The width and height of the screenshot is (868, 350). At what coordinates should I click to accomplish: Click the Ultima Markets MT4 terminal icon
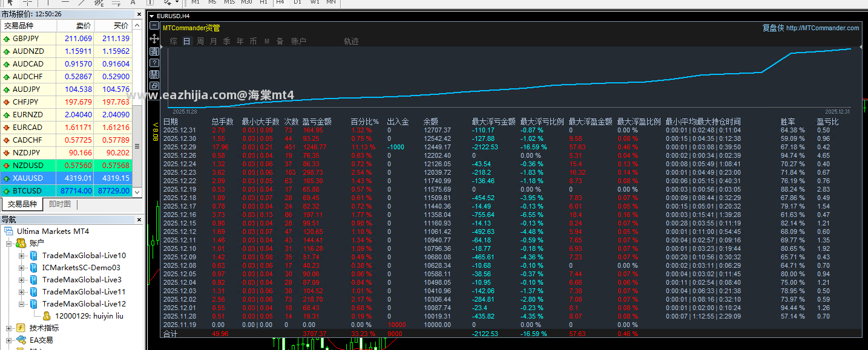click(x=9, y=232)
